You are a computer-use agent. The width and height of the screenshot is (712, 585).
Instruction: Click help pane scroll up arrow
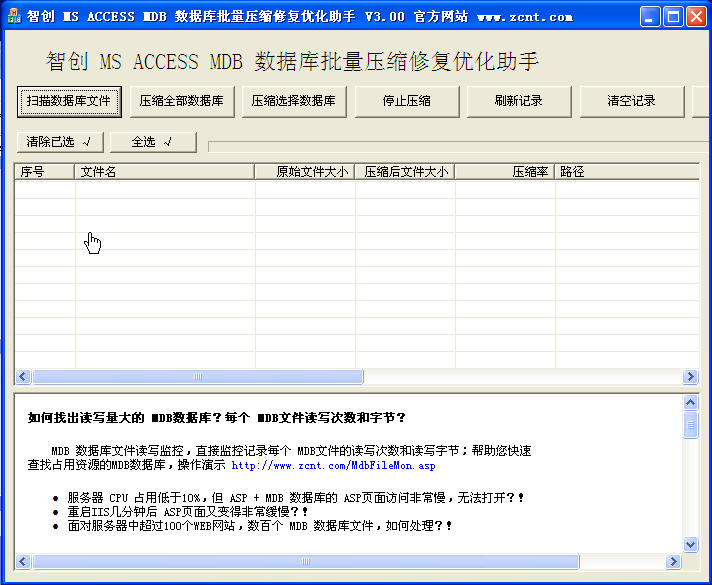[x=690, y=402]
